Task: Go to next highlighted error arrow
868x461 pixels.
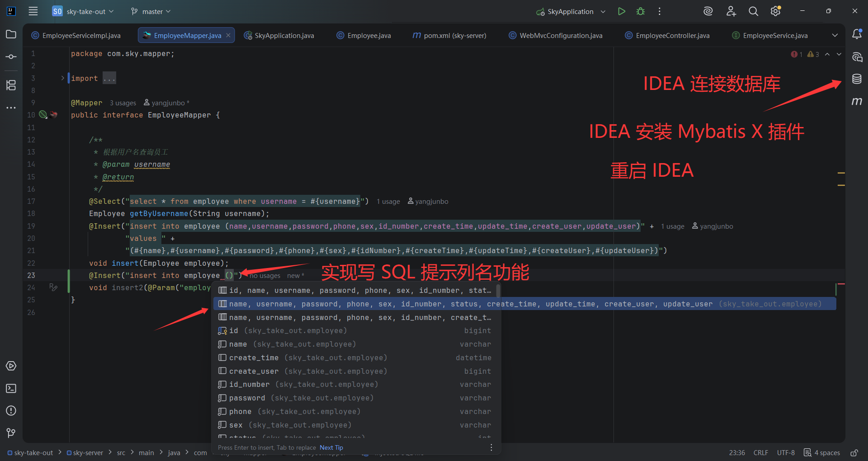Action: click(x=839, y=54)
